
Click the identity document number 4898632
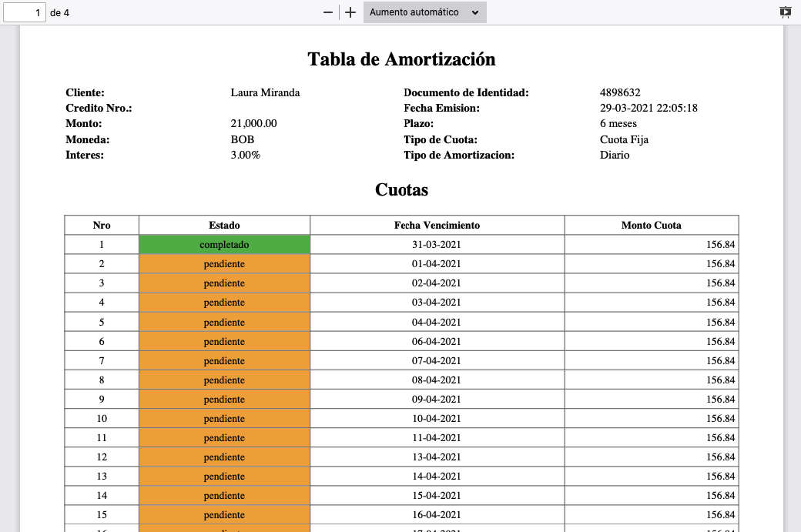point(620,93)
